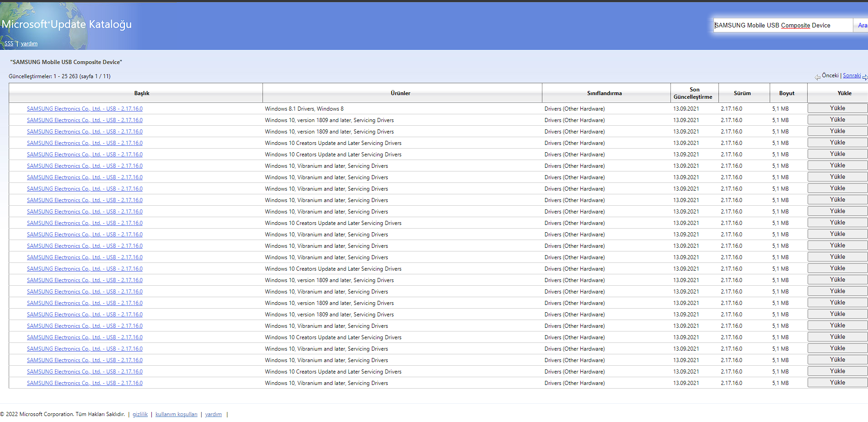This screenshot has width=868, height=422.
Task: Click the © 2022 Microsoft Corporation copyright text
Action: [x=63, y=414]
